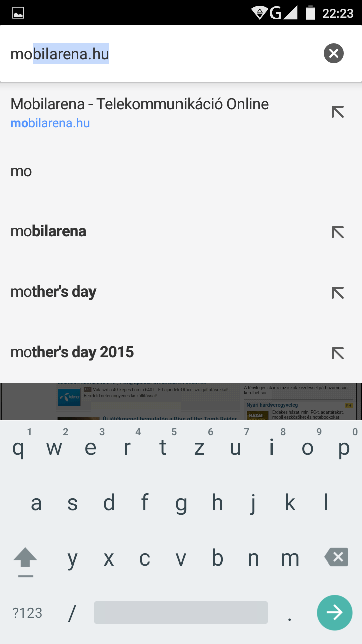362x644 pixels.
Task: Type the letter 'm' key
Action: tap(290, 558)
